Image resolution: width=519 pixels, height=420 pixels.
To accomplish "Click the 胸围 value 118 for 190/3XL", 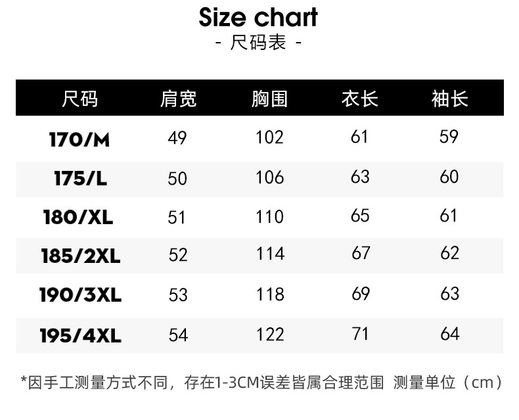I will [270, 294].
